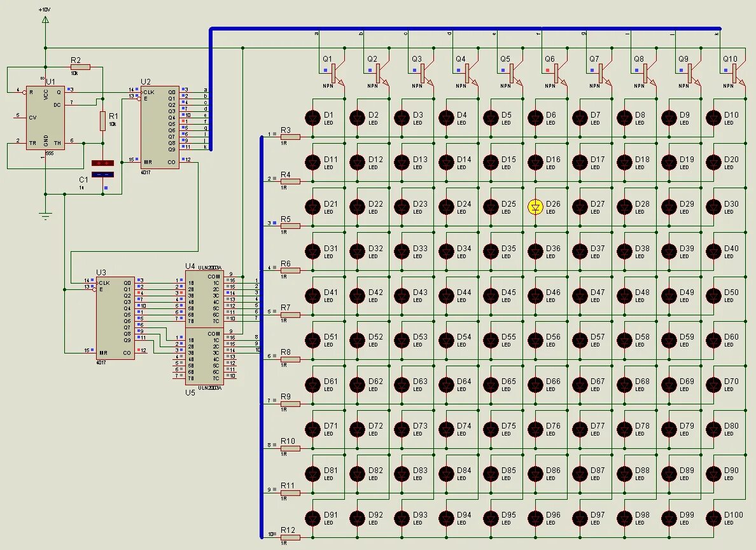Select resistor R2 labeled 10k
Screen dimensions: 756x550
(x=80, y=65)
